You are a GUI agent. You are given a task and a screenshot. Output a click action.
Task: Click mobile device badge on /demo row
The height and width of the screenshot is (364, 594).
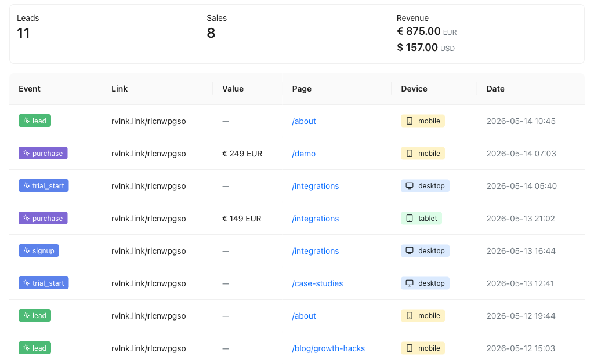(x=423, y=153)
